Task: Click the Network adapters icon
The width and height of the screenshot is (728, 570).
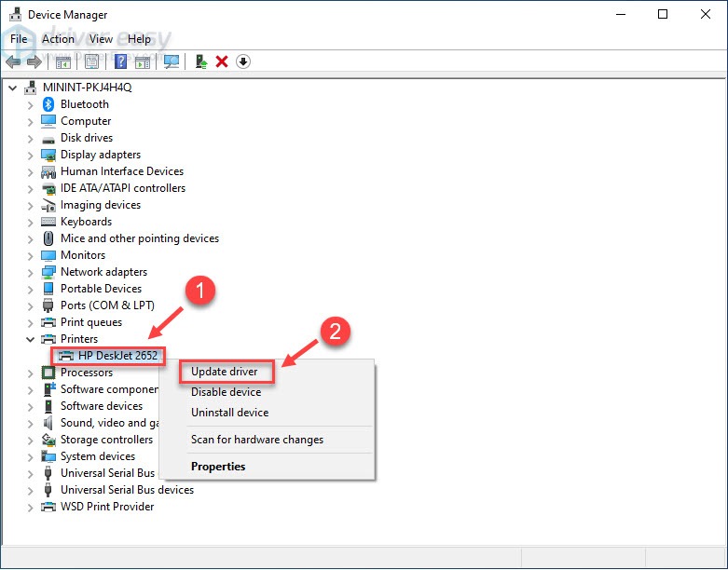Action: 48,272
